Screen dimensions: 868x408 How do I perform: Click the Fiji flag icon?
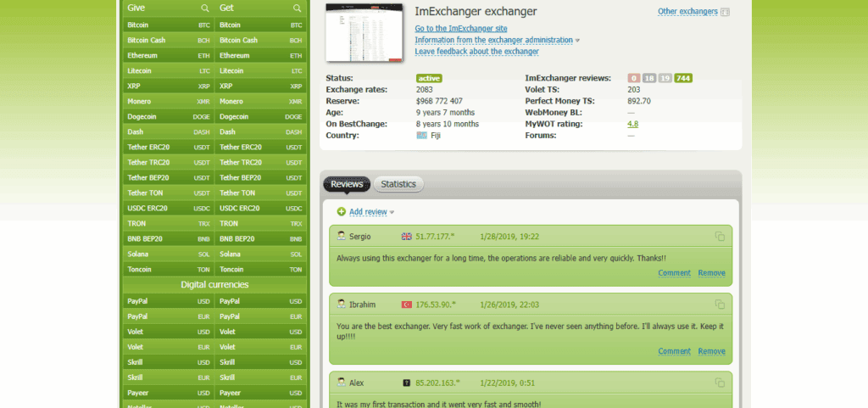[422, 135]
